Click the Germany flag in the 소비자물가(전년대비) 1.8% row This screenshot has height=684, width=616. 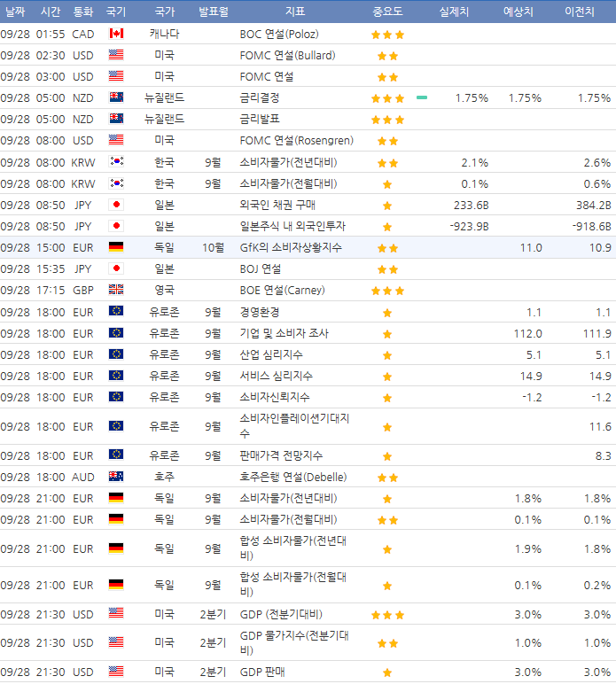point(116,498)
